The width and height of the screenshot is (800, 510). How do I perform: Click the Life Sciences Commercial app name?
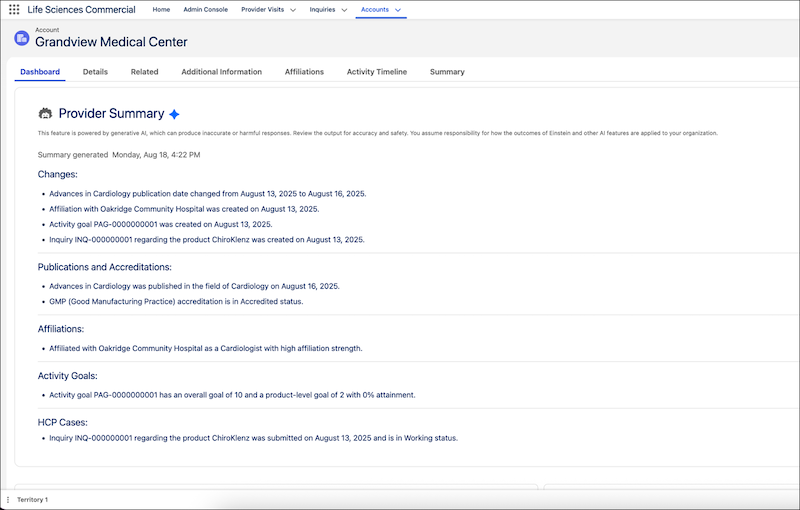click(82, 9)
